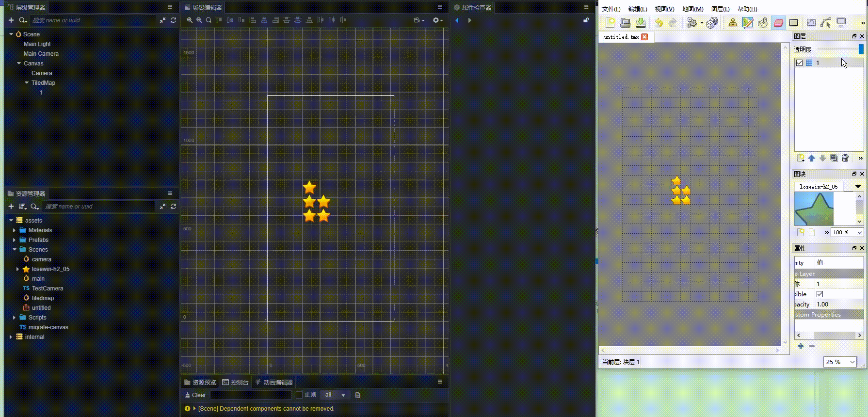The height and width of the screenshot is (417, 868).
Task: Select the Rectangular Select tool in Tiled
Action: [794, 22]
